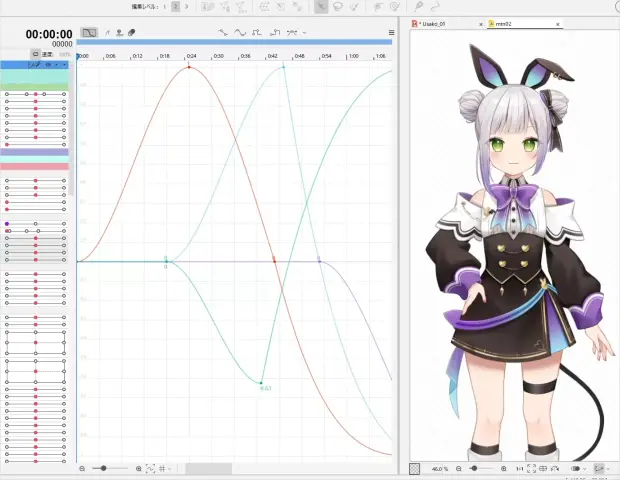Click the fit-to-screen icon in viewer footer

click(x=531, y=469)
